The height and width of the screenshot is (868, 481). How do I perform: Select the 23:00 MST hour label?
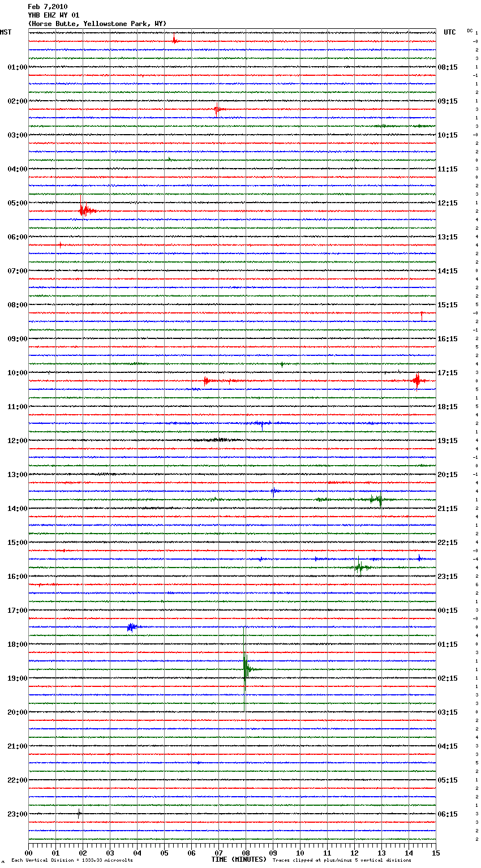(x=17, y=814)
